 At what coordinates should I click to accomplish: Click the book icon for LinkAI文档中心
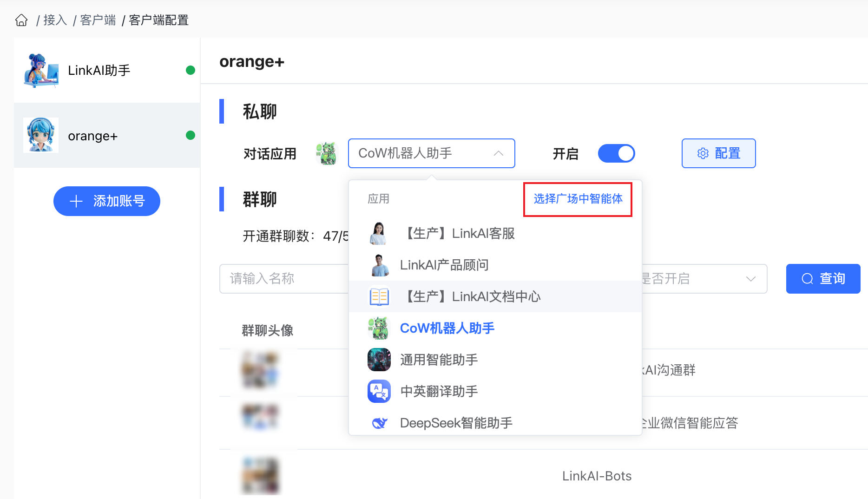(x=379, y=296)
